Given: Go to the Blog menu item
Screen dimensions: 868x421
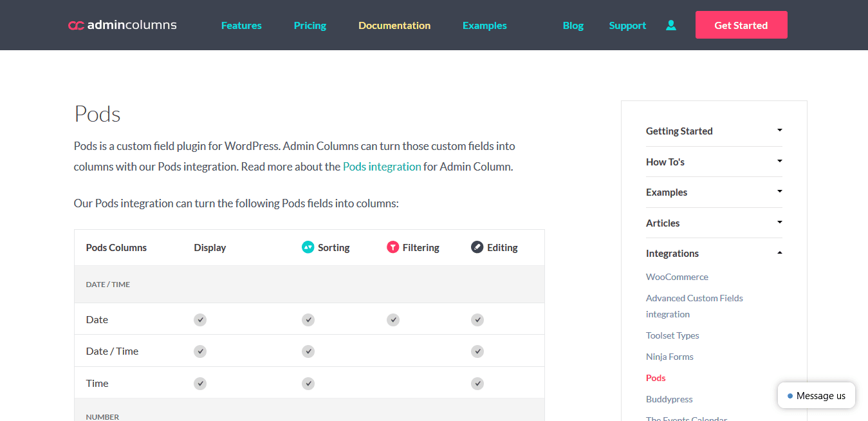Looking at the screenshot, I should tap(573, 25).
